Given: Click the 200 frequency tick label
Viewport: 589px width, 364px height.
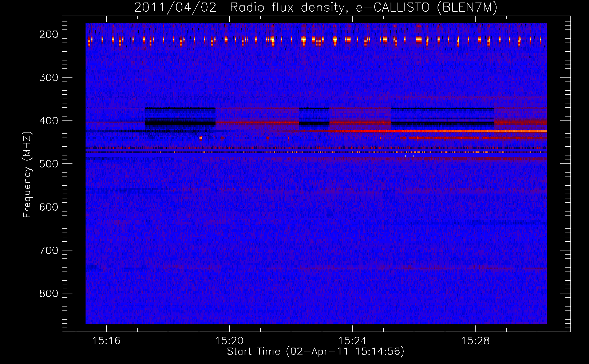Looking at the screenshot, I should [x=49, y=34].
